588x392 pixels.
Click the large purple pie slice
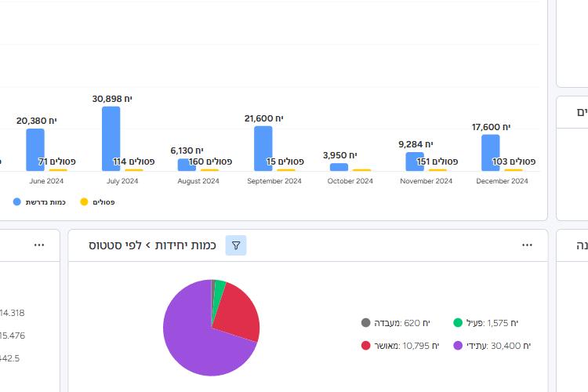196,337
